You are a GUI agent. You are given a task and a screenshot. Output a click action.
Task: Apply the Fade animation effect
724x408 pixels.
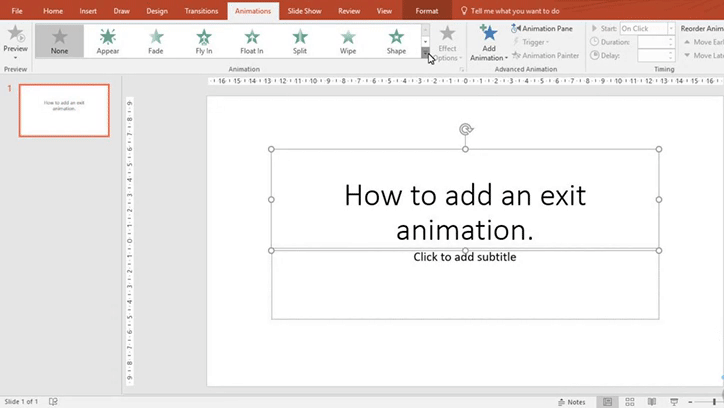156,41
